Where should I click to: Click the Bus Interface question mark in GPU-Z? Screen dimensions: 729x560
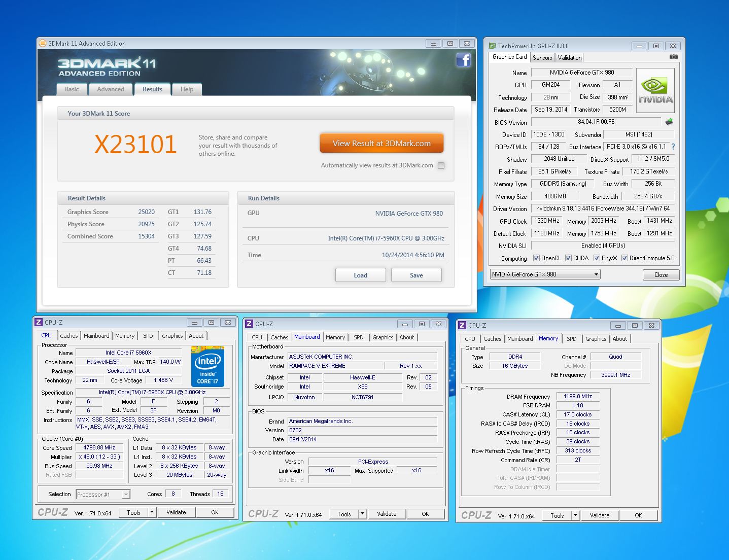[673, 147]
